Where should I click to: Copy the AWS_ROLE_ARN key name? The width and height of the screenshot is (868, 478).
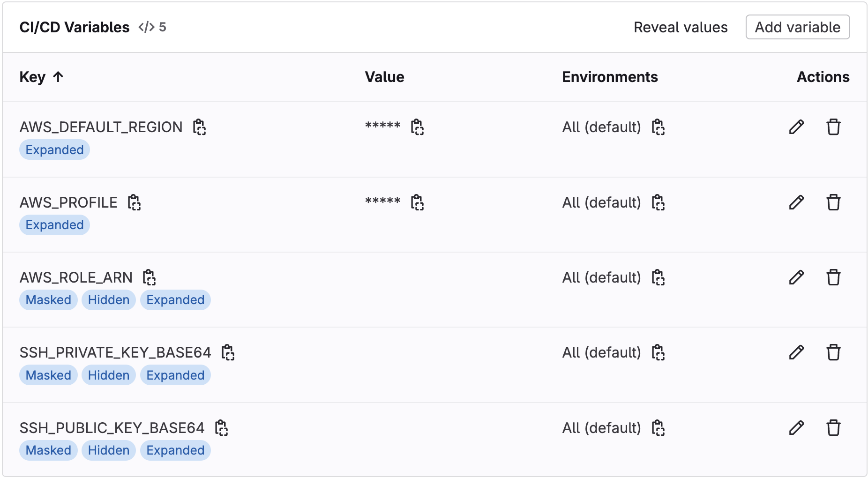tap(150, 277)
